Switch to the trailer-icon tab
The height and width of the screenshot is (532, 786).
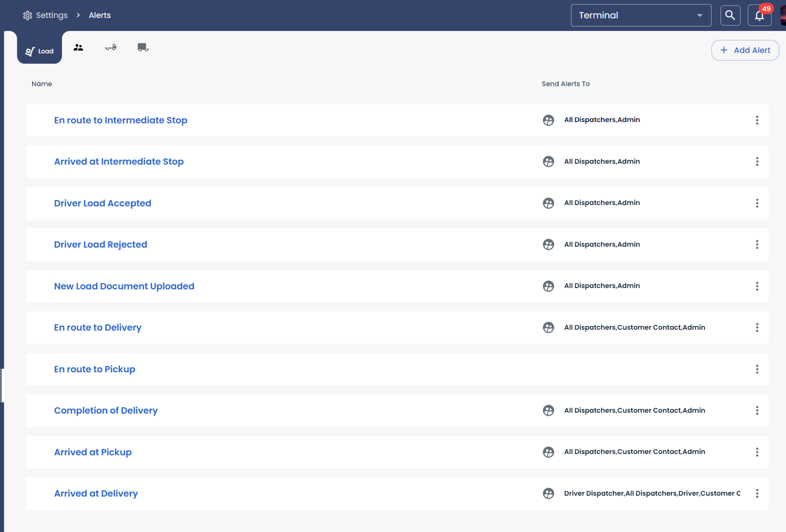[111, 47]
